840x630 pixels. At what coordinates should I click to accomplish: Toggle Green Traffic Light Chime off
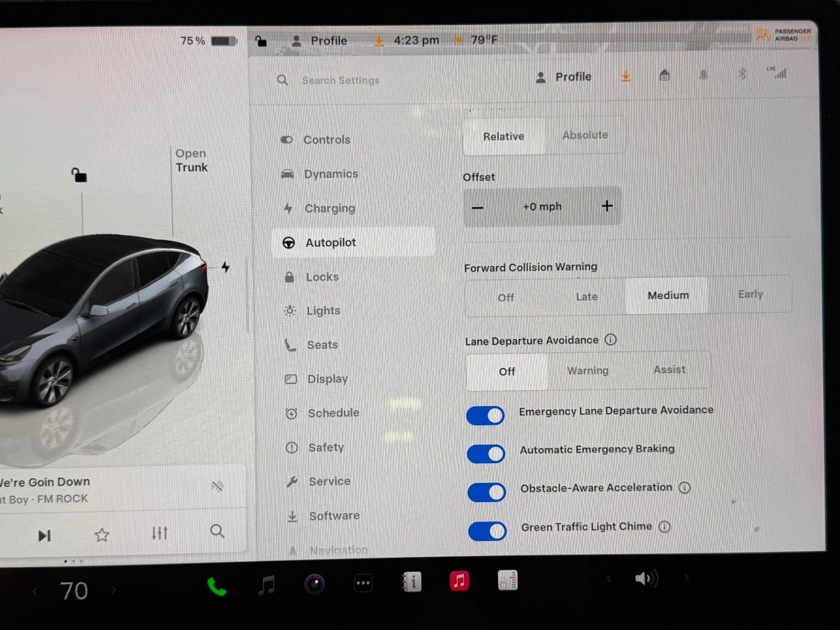pos(487,531)
